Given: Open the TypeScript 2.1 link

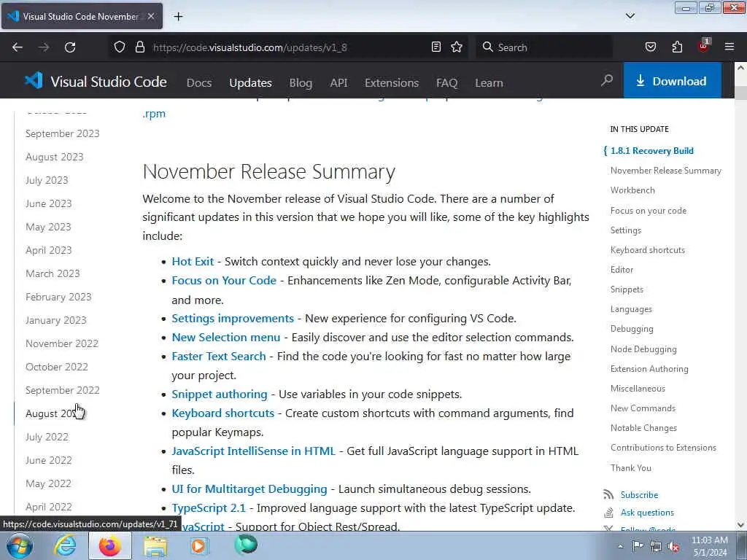Looking at the screenshot, I should pos(209,508).
